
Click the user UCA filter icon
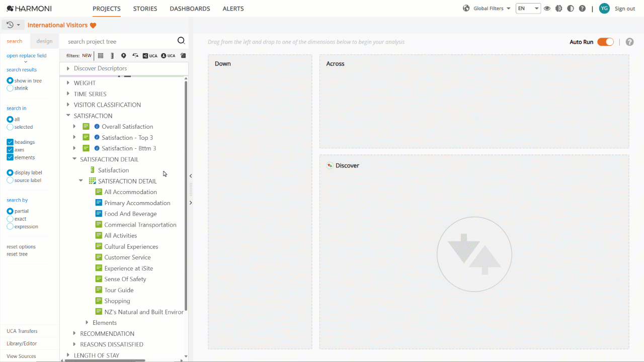click(168, 56)
